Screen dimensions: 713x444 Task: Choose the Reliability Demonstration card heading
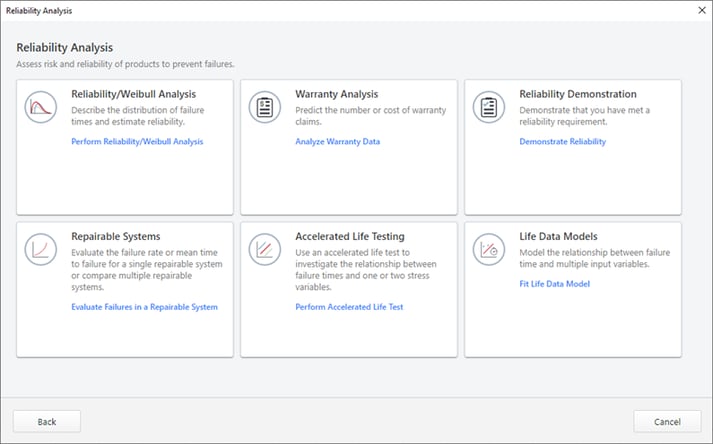pos(576,94)
